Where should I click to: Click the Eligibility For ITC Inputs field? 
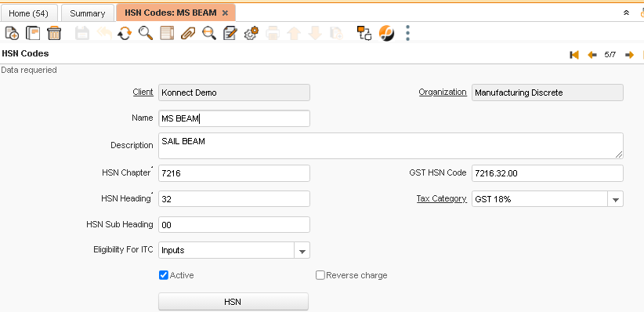click(226, 250)
